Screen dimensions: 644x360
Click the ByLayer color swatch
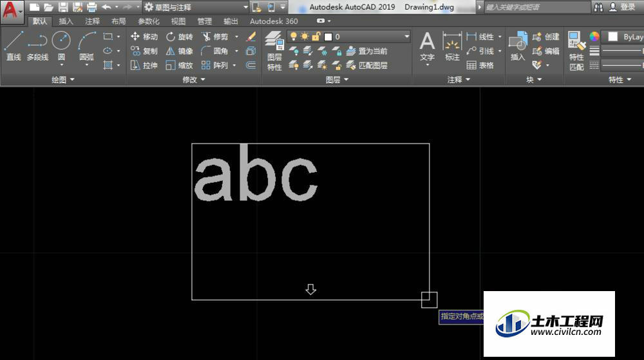(613, 37)
